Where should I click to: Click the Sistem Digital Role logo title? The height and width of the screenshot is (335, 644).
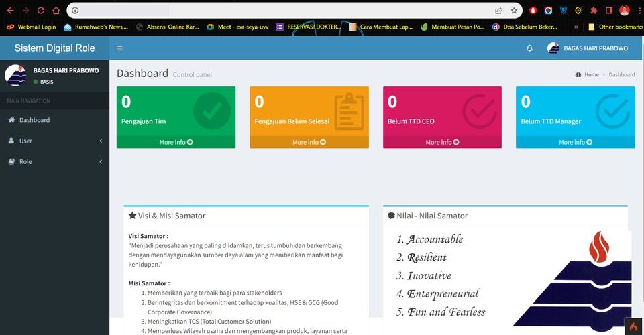[54, 48]
